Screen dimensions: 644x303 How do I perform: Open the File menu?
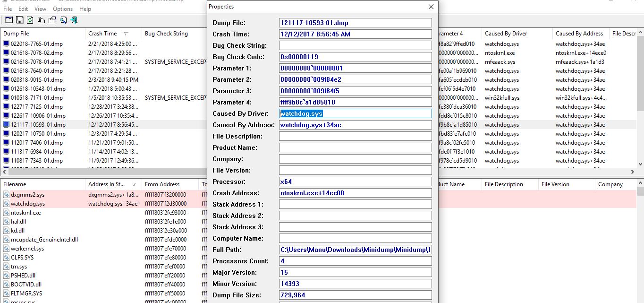(8, 9)
